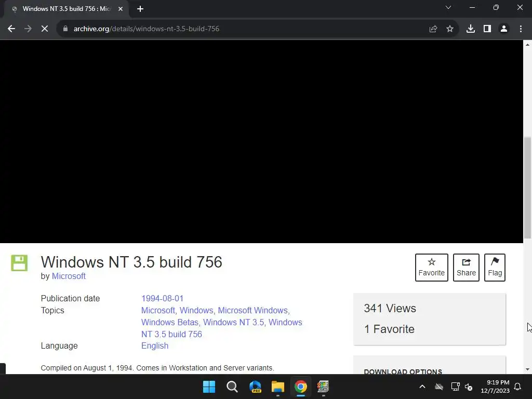The height and width of the screenshot is (399, 532).
Task: Open the Microsoft Windows topic link
Action: pos(253,311)
